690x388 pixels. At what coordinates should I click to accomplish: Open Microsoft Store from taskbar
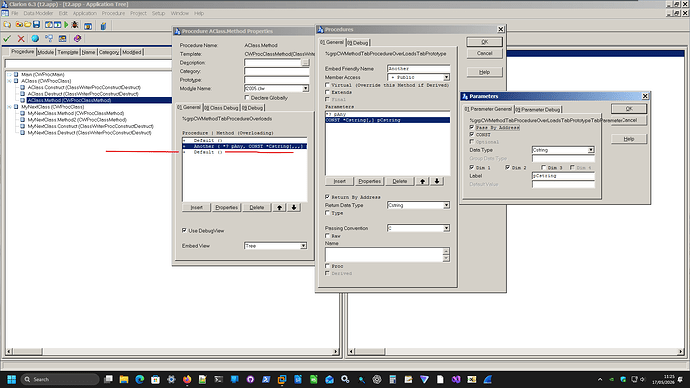[x=155, y=379]
